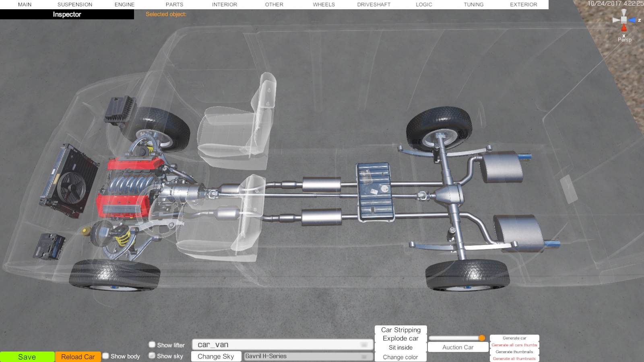This screenshot has width=644, height=362.
Task: Click the white top cone on gizmo
Action: 624,12
